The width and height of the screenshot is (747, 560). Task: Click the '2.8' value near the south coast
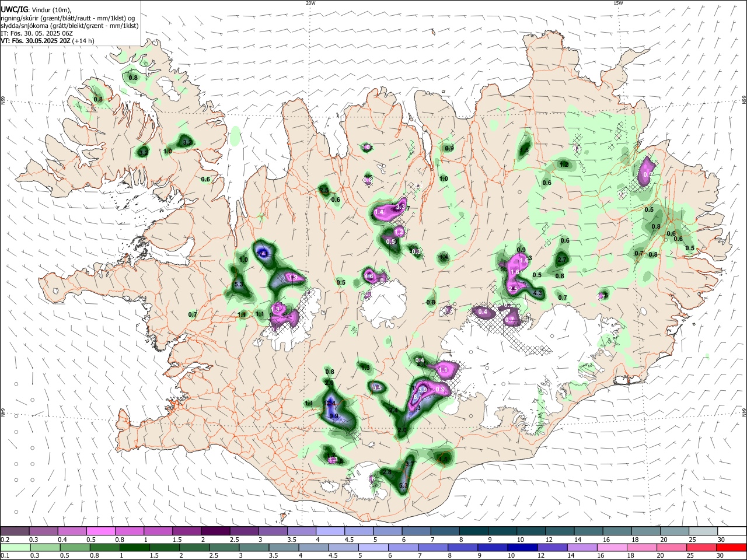386,472
